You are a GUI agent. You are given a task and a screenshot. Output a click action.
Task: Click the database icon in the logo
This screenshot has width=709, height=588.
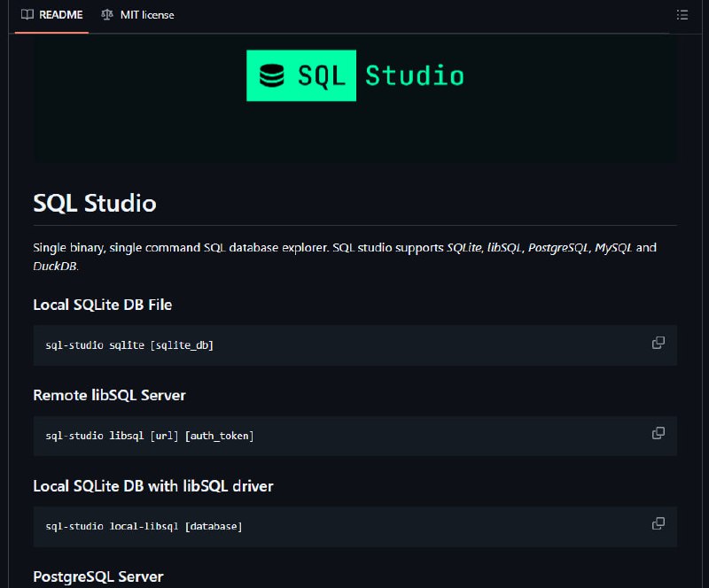(x=272, y=75)
